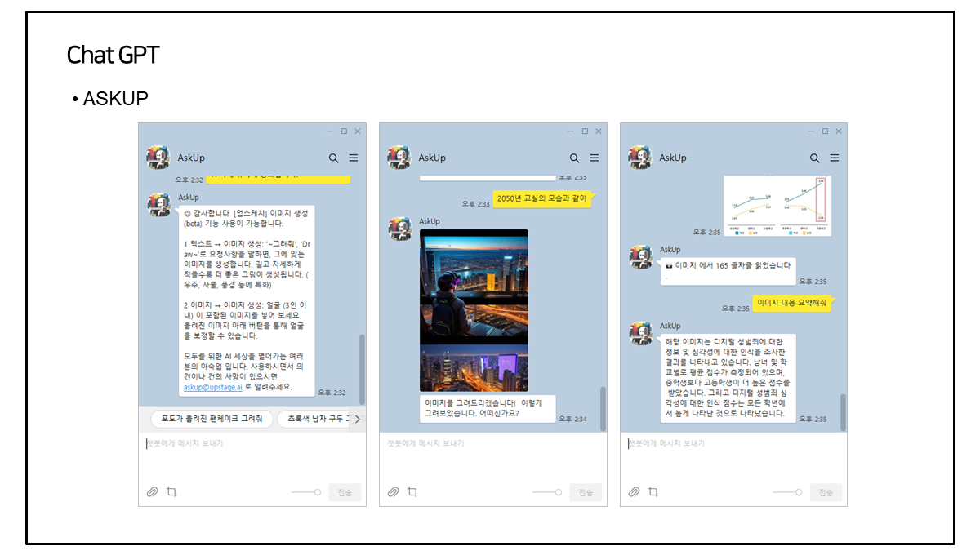Open the generated futuristic city image
The width and height of the screenshot is (980, 551).
coord(474,310)
